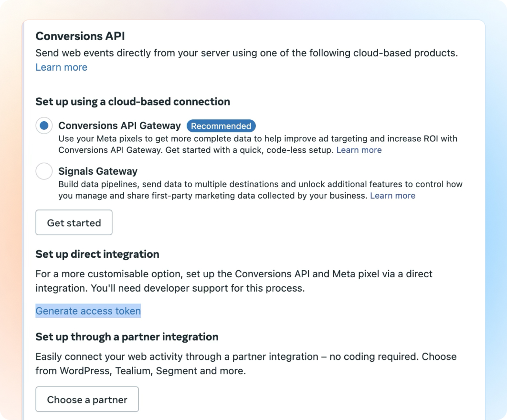Image resolution: width=507 pixels, height=420 pixels.
Task: Click the Conversions API Gateway option label
Action: point(119,126)
